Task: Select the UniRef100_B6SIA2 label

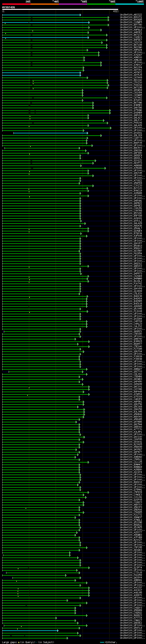Action: coord(131,80)
